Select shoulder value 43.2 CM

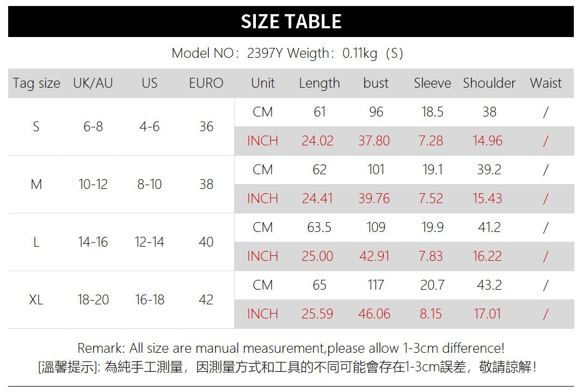[489, 285]
